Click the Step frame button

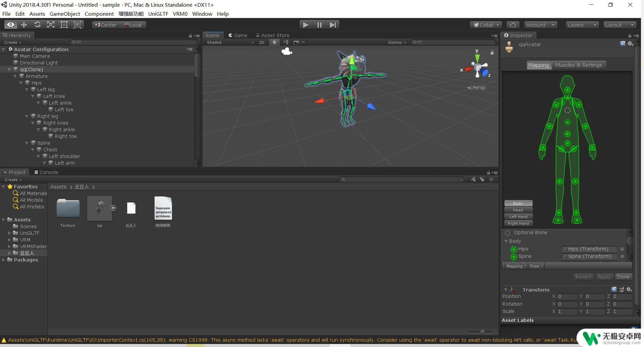pyautogui.click(x=333, y=25)
